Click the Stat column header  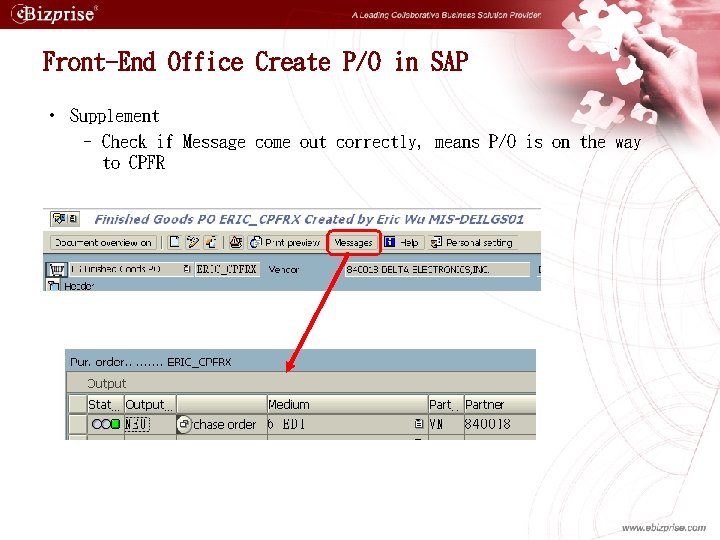[105, 405]
